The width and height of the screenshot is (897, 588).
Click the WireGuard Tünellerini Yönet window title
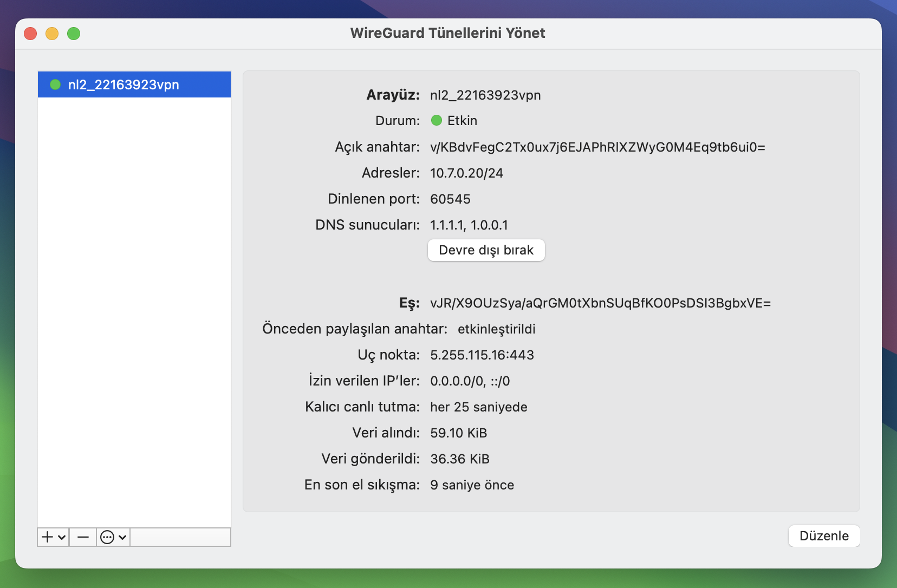point(447,33)
